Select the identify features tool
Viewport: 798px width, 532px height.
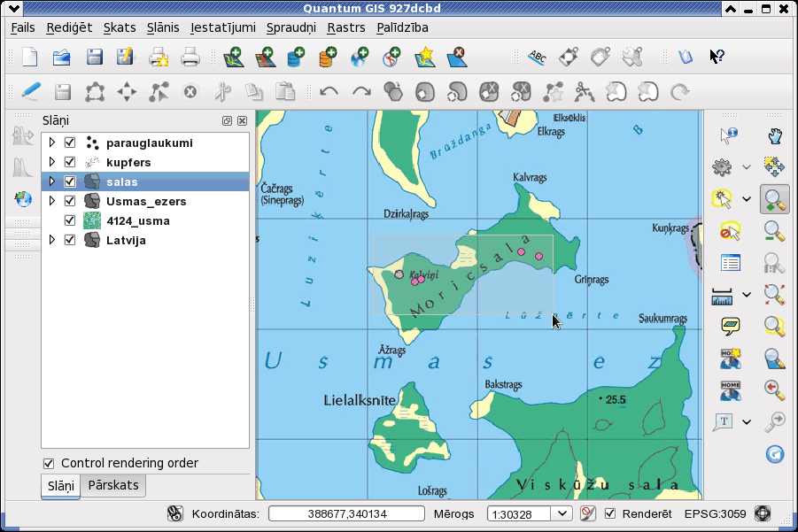[729, 135]
